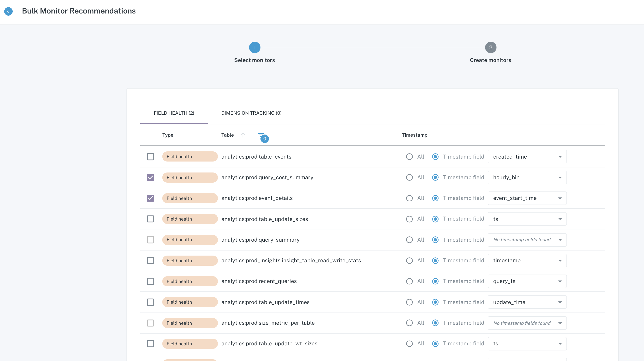The height and width of the screenshot is (361, 644).
Task: Click the Type column header
Action: coord(168,135)
